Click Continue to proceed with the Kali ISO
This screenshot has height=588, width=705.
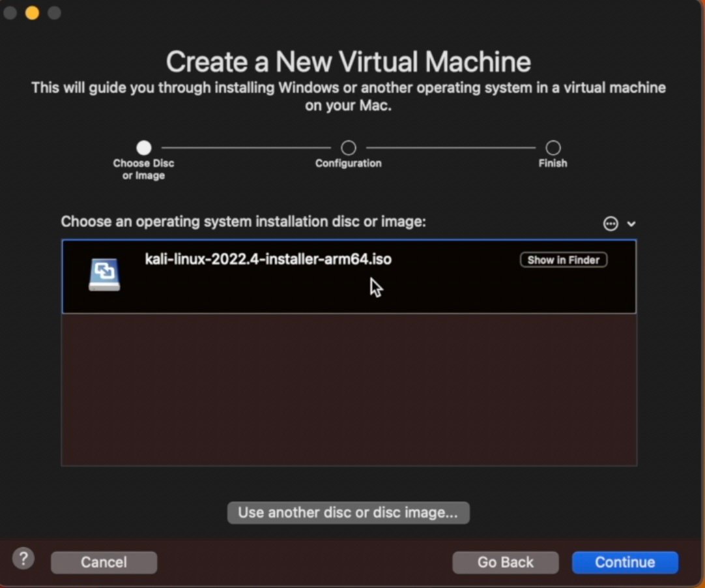624,562
